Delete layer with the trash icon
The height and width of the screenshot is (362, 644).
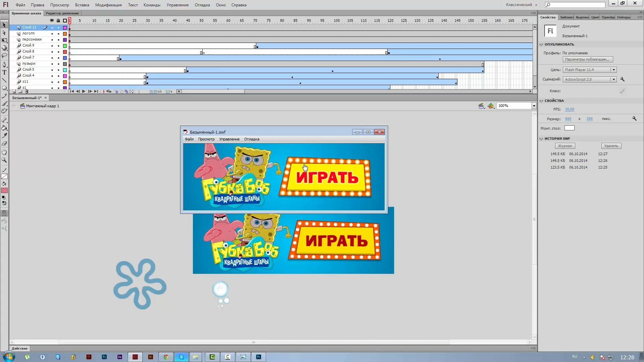coord(26,92)
